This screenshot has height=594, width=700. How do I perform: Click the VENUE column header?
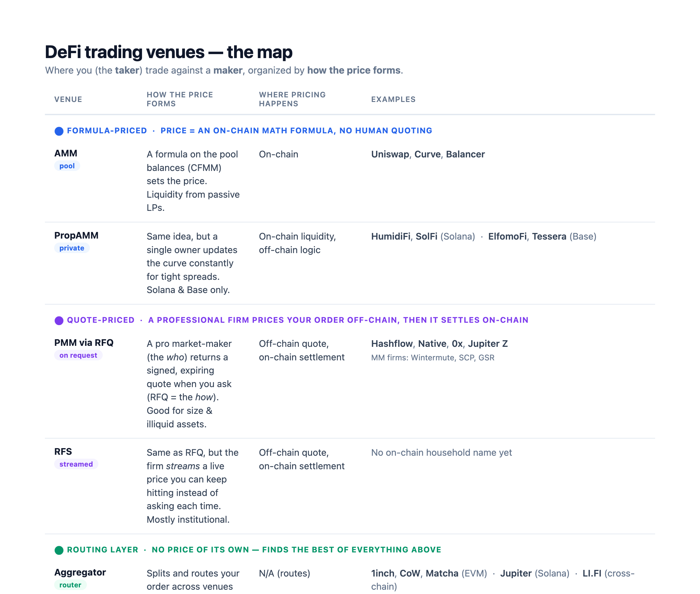pyautogui.click(x=68, y=99)
